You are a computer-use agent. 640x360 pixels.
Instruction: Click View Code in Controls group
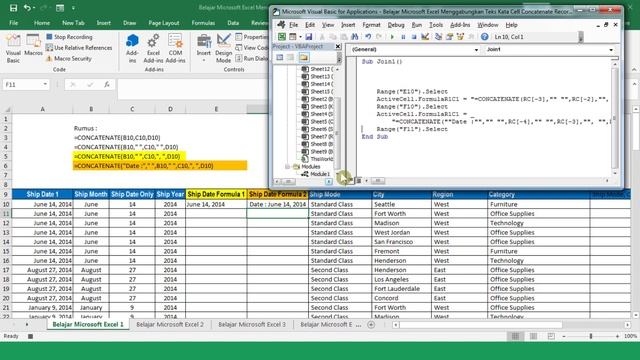pos(251,48)
